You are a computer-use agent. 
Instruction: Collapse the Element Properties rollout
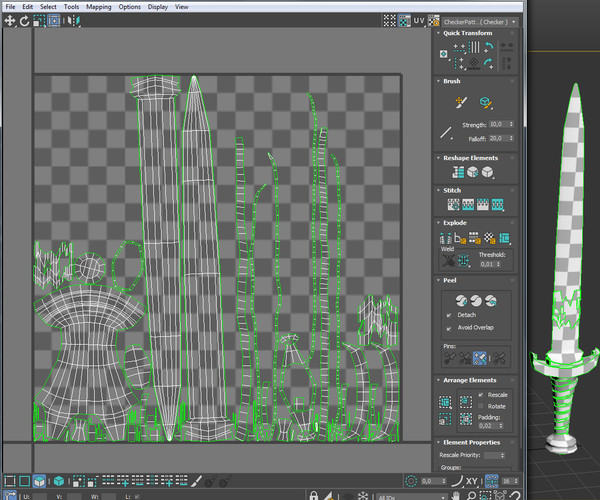click(439, 442)
